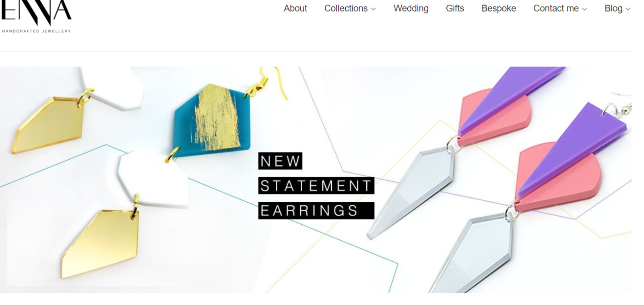Expand the Contact me chevron arrow
The image size is (644, 305).
584,9
